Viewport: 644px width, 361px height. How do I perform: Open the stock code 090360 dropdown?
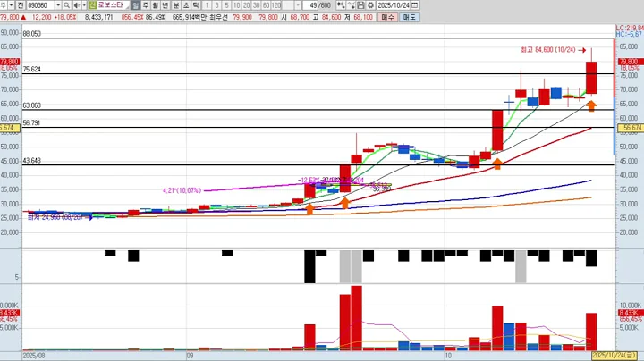click(58, 5)
